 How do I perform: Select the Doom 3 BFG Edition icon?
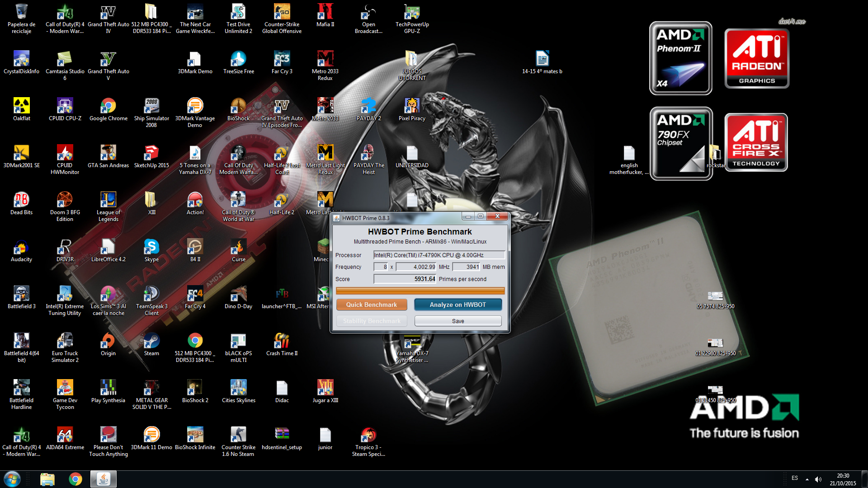click(65, 206)
